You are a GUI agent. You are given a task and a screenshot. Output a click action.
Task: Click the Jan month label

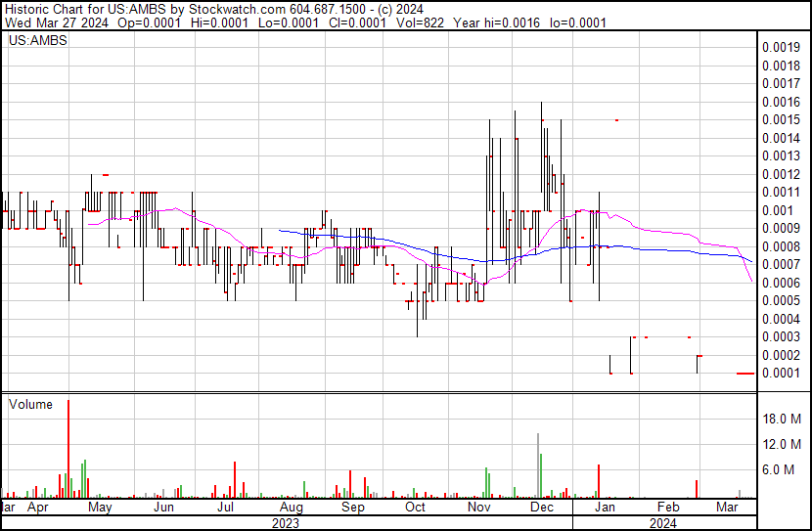click(605, 508)
